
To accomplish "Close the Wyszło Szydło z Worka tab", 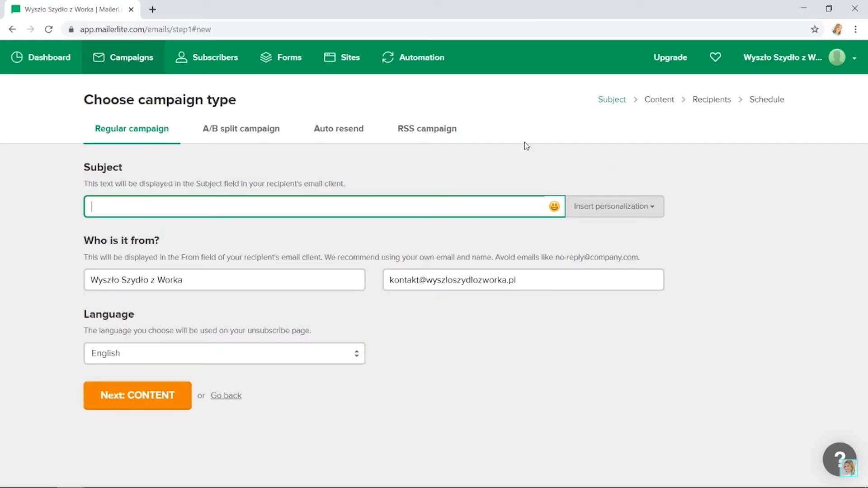I will click(131, 9).
